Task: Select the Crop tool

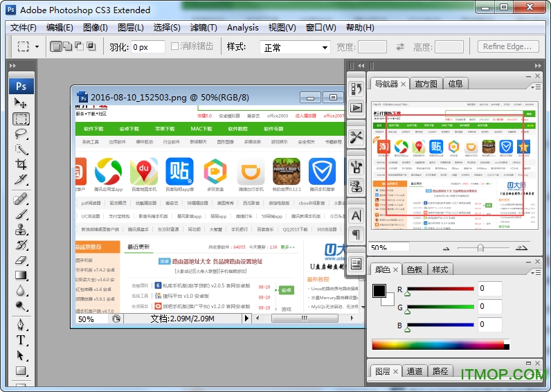Action: [x=21, y=165]
